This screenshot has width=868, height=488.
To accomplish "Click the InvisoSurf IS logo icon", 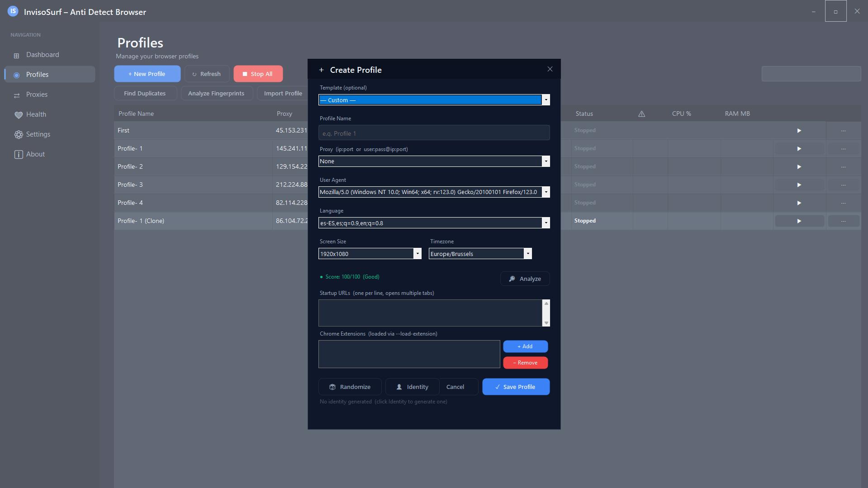I will pyautogui.click(x=13, y=11).
